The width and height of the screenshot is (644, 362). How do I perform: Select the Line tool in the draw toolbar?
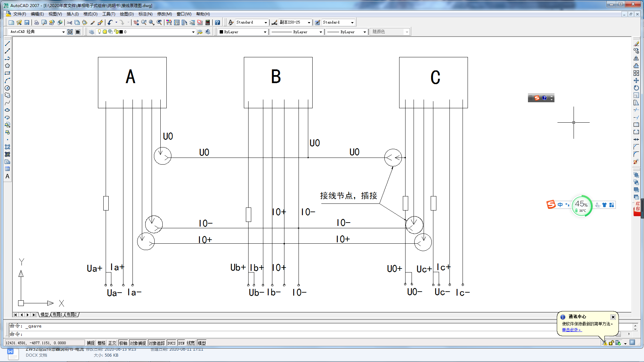[7, 44]
